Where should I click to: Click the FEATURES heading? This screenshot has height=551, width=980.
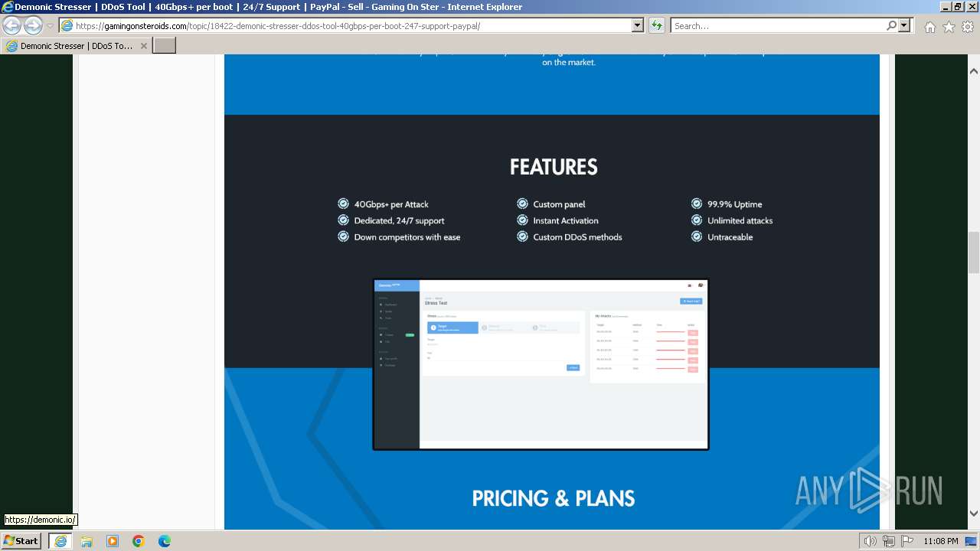click(x=554, y=167)
